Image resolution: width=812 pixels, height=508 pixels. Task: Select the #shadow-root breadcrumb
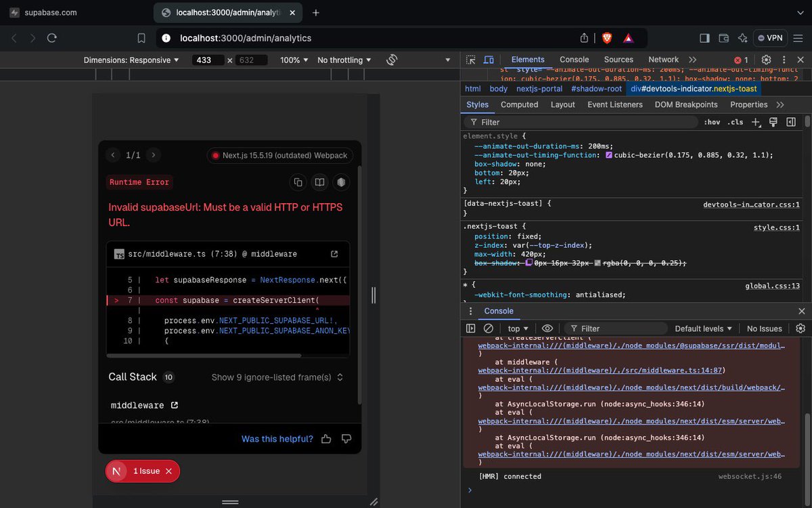click(596, 89)
